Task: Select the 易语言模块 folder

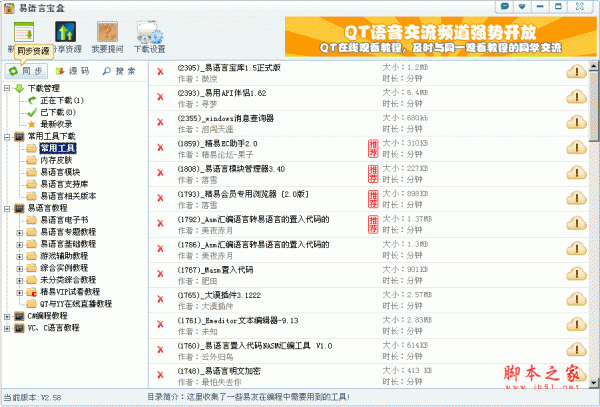Action: tap(60, 172)
